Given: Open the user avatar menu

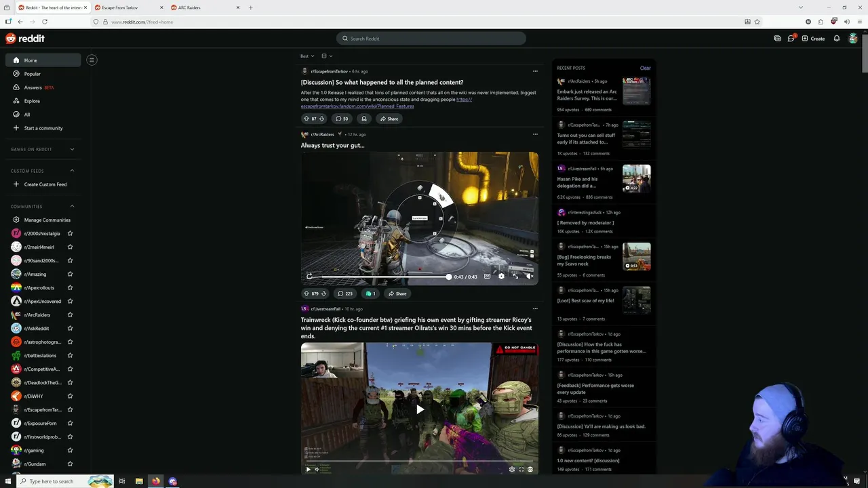Looking at the screenshot, I should 853,39.
